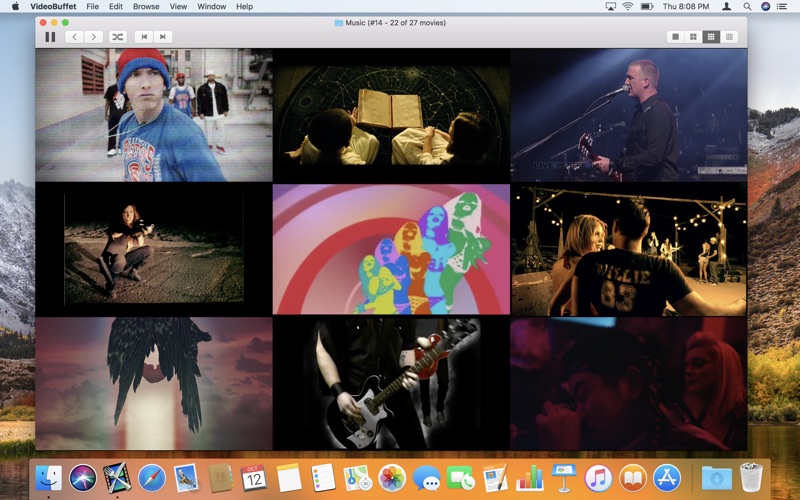
Task: Select the dark red-tinted couple video
Action: pos(629,383)
